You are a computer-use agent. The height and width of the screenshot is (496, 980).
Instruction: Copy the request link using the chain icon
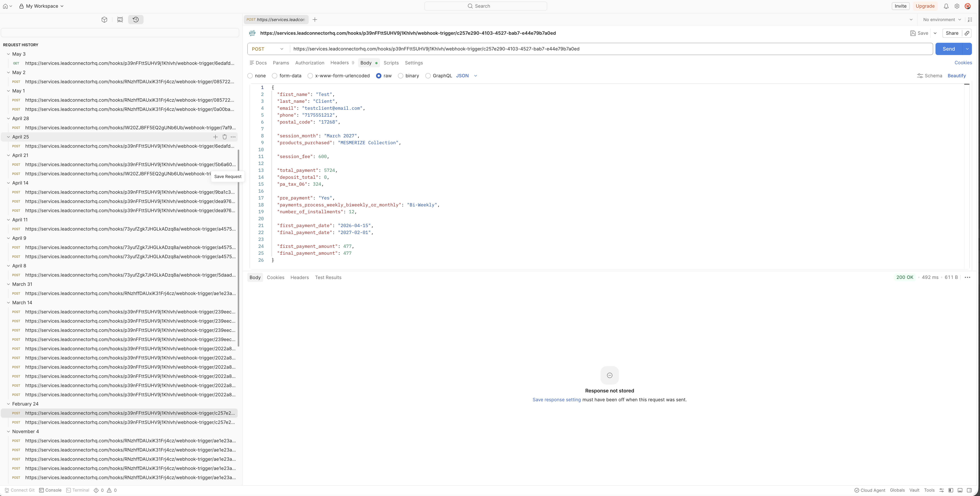[967, 33]
